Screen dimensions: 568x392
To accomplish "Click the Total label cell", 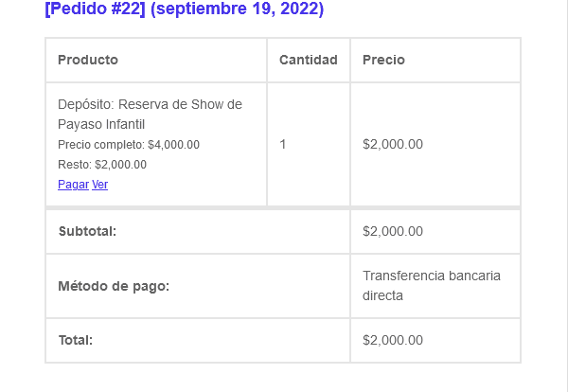I will pyautogui.click(x=76, y=340).
